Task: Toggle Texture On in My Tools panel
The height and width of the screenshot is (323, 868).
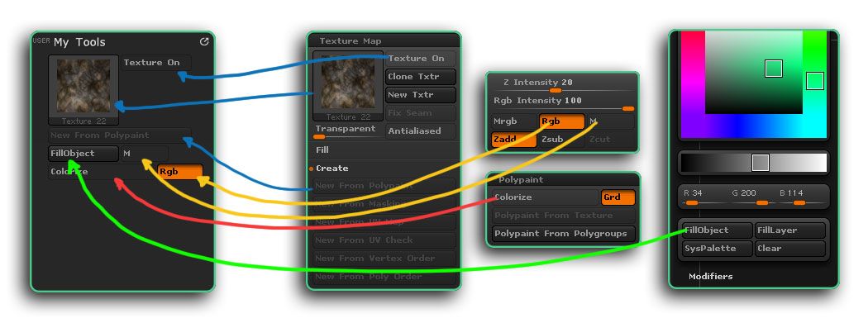Action: pos(157,63)
